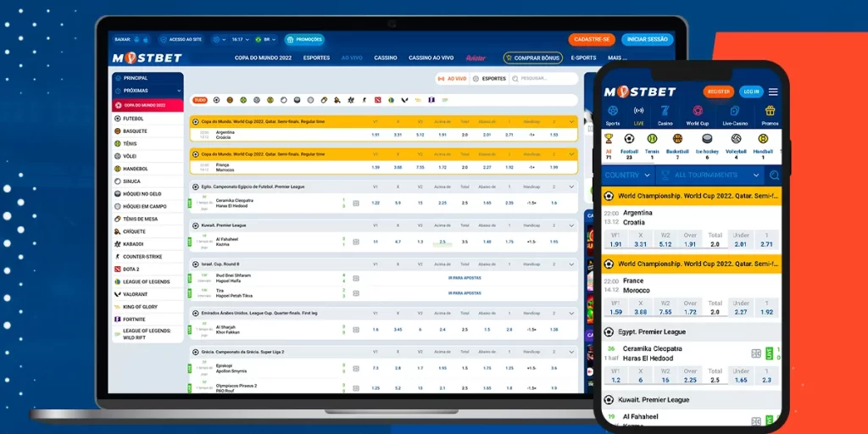The width and height of the screenshot is (868, 434).
Task: Pick V2 odds 7.55 for França on laptop
Action: (420, 167)
